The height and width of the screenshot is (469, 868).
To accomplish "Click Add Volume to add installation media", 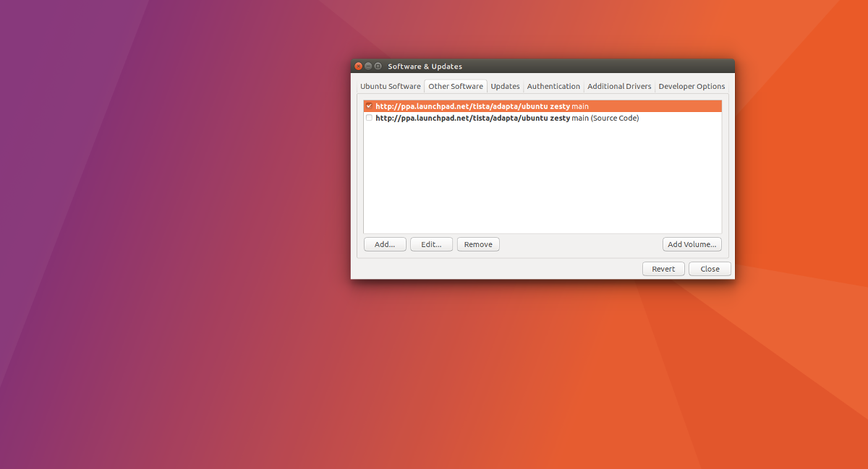I will tap(692, 244).
